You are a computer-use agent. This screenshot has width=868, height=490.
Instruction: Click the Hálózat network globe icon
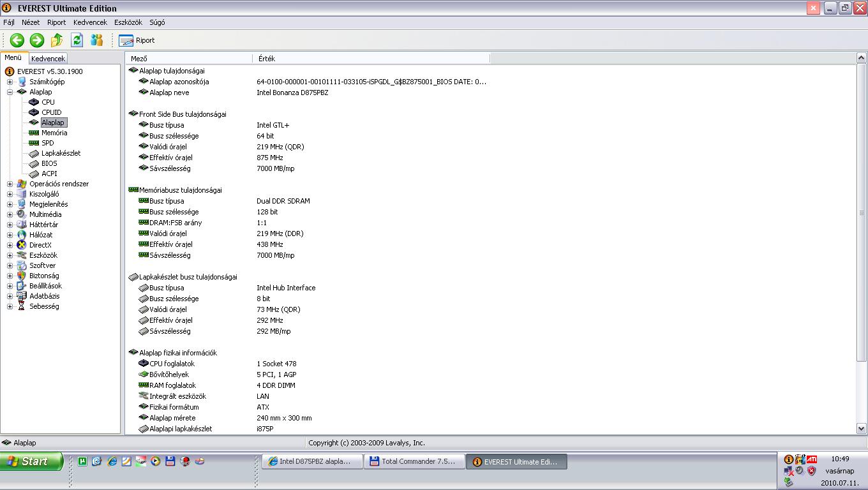point(22,235)
